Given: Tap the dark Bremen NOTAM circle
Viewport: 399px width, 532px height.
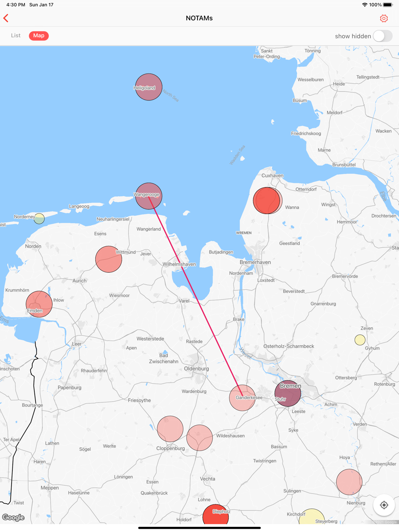Looking at the screenshot, I should click(288, 393).
